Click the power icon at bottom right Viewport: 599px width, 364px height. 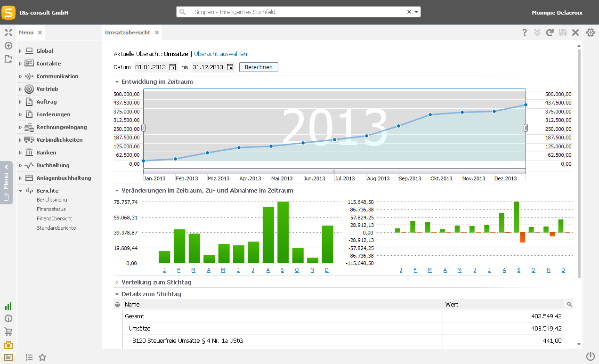point(591,356)
